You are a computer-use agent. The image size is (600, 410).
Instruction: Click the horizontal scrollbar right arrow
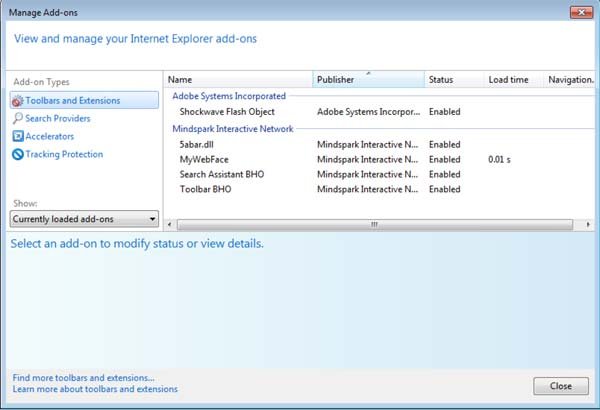point(588,224)
